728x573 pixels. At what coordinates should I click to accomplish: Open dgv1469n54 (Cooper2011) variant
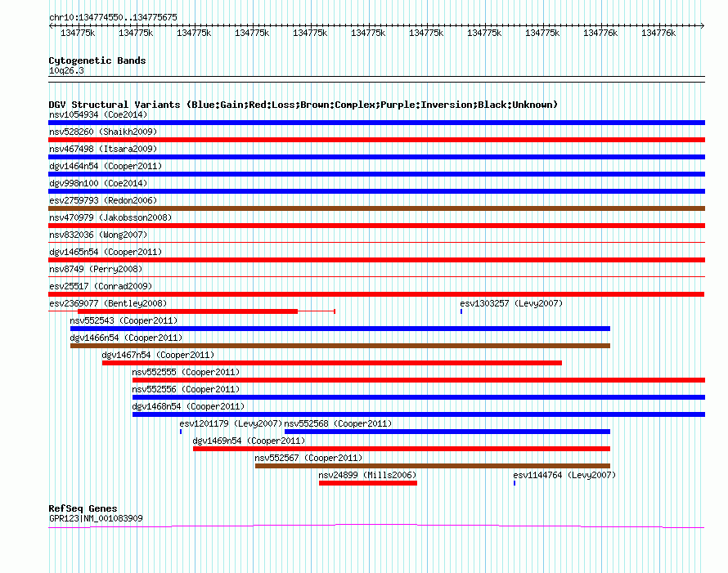click(x=249, y=441)
